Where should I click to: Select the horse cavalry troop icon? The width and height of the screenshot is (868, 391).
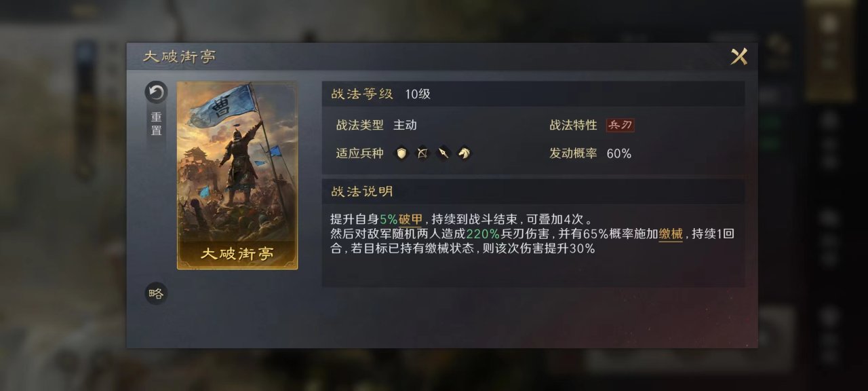point(464,153)
